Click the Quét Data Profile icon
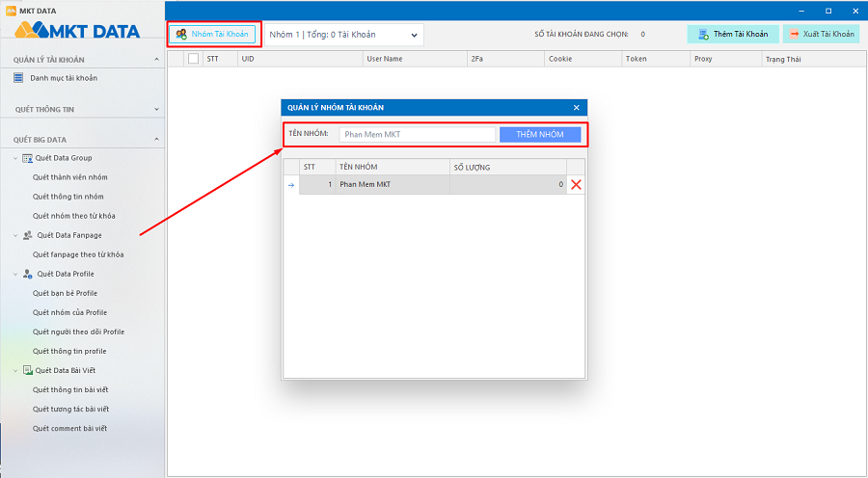Screen dimensions: 868x478 point(28,274)
